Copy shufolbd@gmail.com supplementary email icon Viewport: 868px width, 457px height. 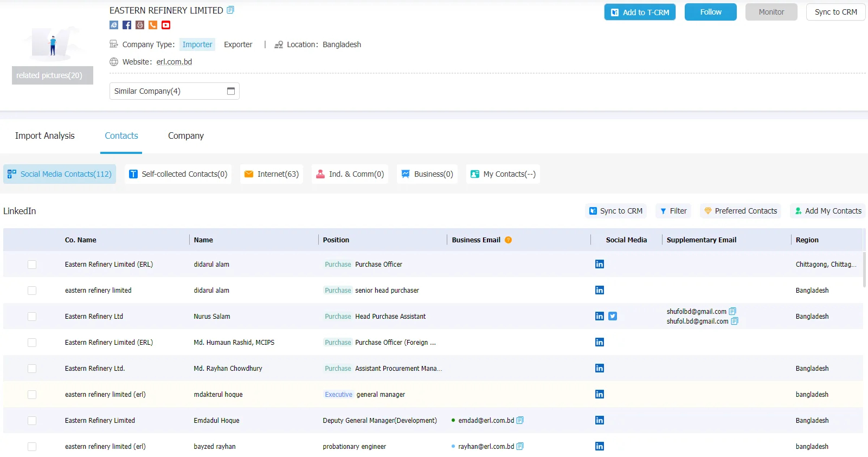(x=732, y=311)
